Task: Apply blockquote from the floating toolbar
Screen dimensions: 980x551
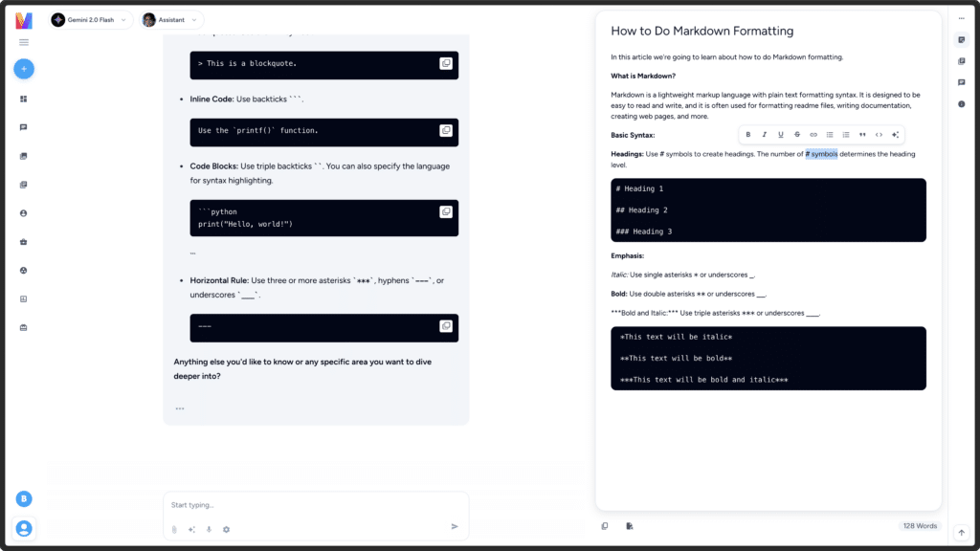Action: (862, 135)
